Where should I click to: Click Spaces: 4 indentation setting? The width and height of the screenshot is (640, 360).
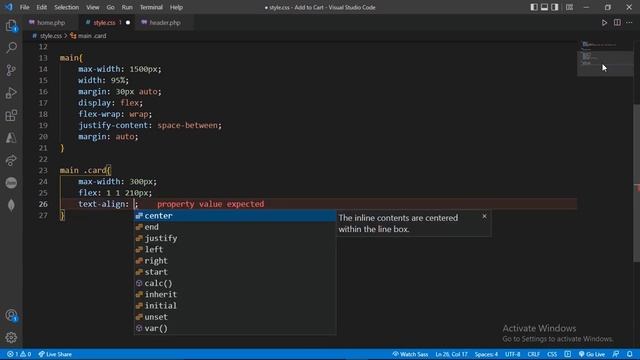click(x=487, y=354)
